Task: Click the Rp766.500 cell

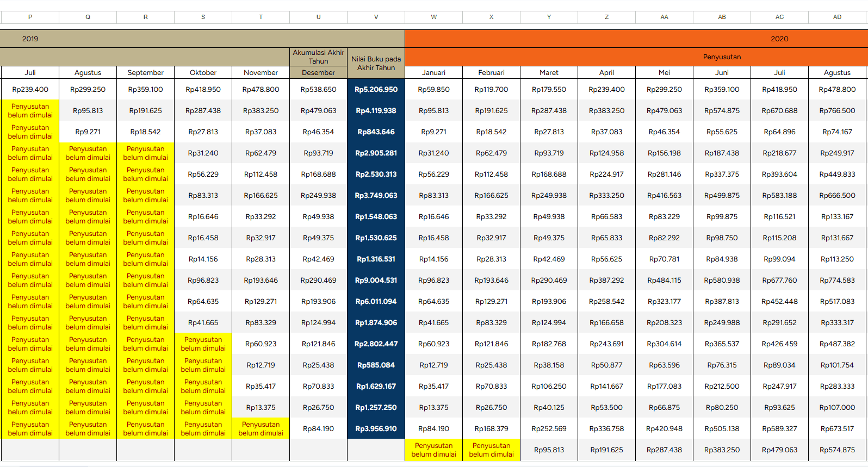Action: (x=837, y=110)
